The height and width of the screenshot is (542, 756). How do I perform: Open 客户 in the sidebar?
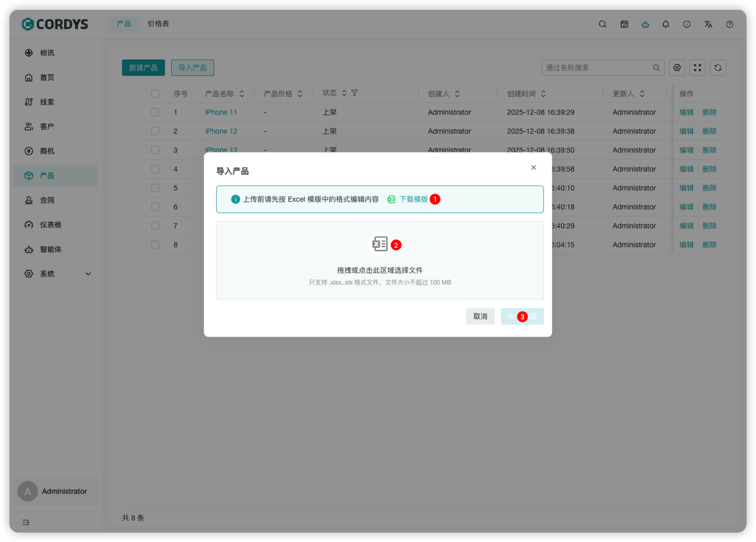47,126
